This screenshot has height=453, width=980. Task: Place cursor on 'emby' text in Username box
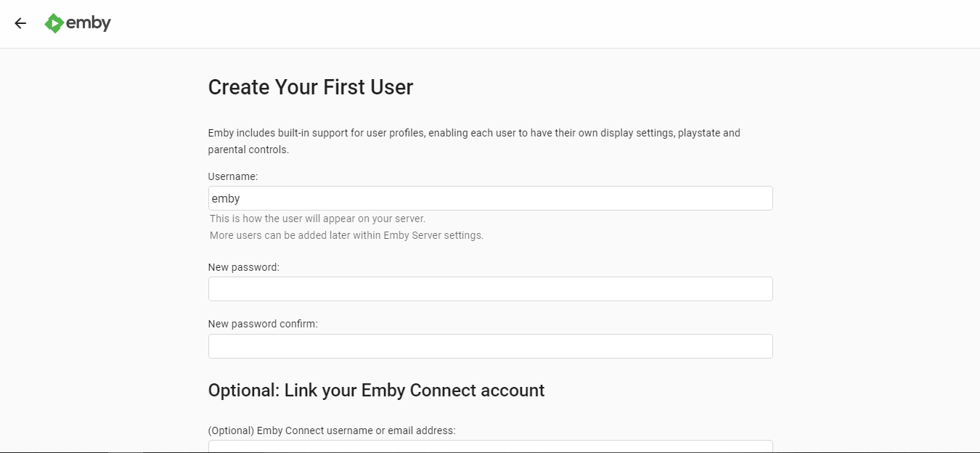pos(226,198)
